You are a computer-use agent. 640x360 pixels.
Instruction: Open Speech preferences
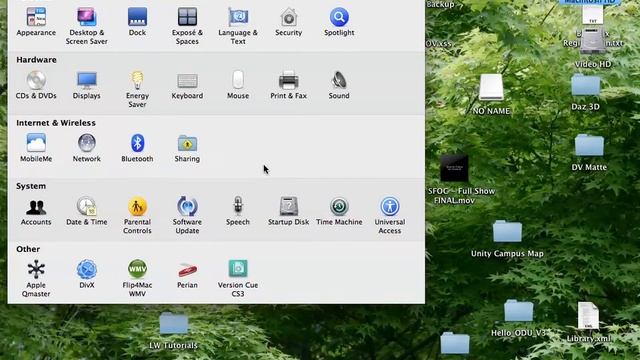click(x=238, y=207)
